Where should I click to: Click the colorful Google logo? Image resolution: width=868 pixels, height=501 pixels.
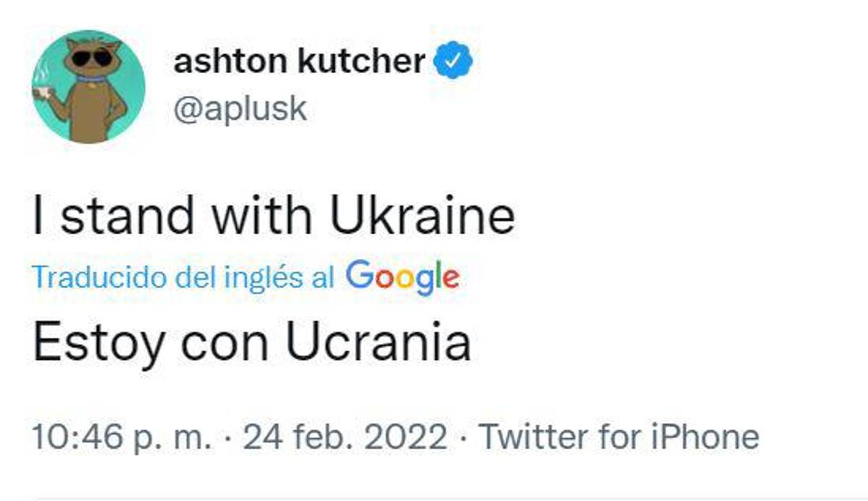(402, 277)
